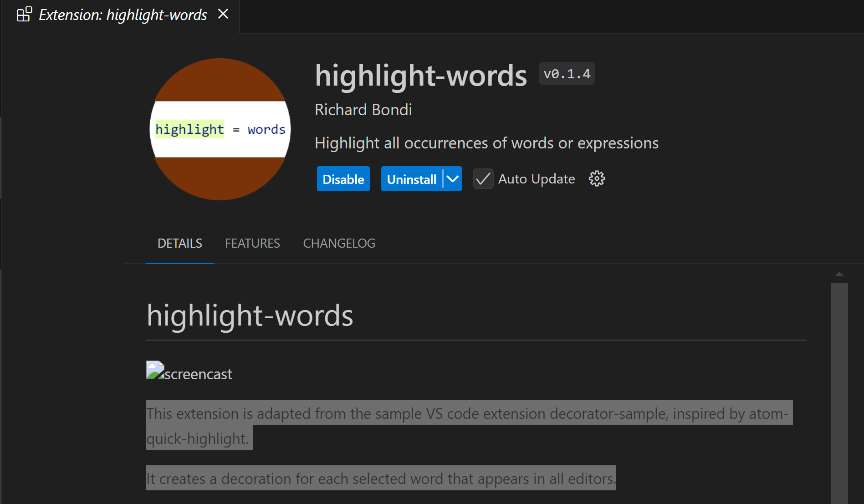Close the Extension: highlight-words tab

coord(223,14)
